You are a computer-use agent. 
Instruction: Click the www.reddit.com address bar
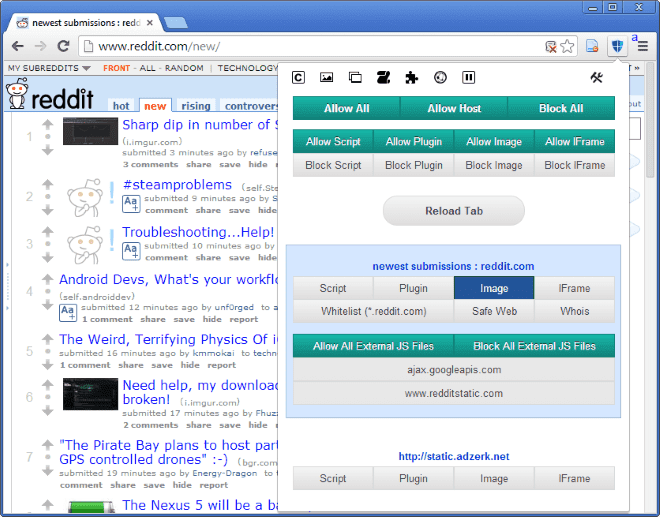pyautogui.click(x=300, y=46)
